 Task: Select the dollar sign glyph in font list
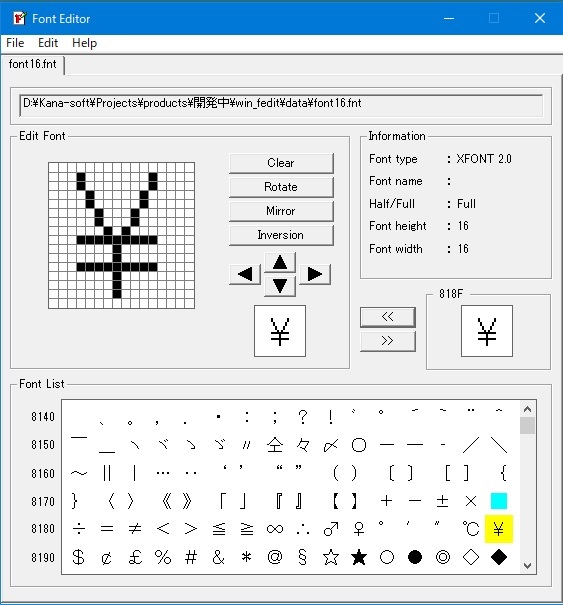[x=78, y=557]
